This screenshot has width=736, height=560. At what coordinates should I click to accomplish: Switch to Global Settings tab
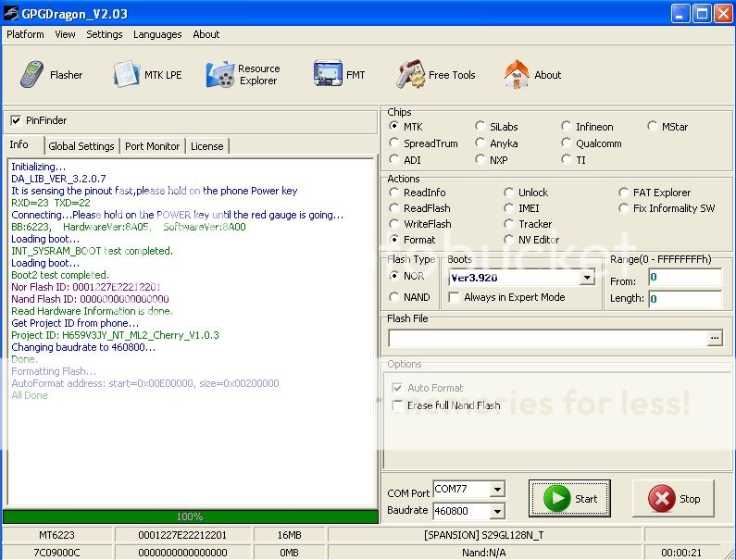tap(81, 146)
